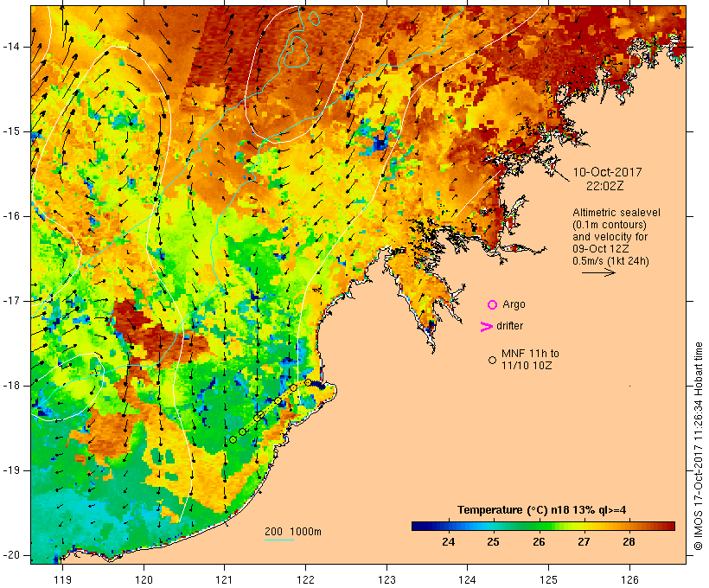Click the 123 longitude axis label

pyautogui.click(x=386, y=579)
